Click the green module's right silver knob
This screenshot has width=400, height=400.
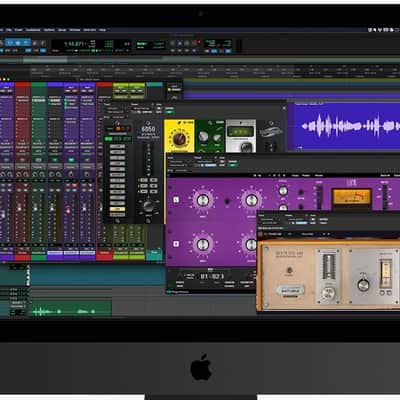point(217,138)
